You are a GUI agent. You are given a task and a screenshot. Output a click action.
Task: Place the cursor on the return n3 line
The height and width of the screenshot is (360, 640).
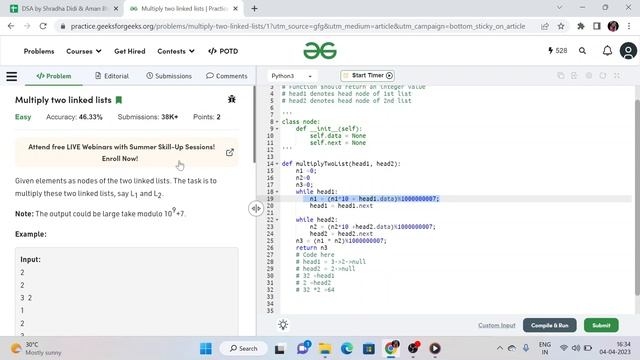[311, 248]
